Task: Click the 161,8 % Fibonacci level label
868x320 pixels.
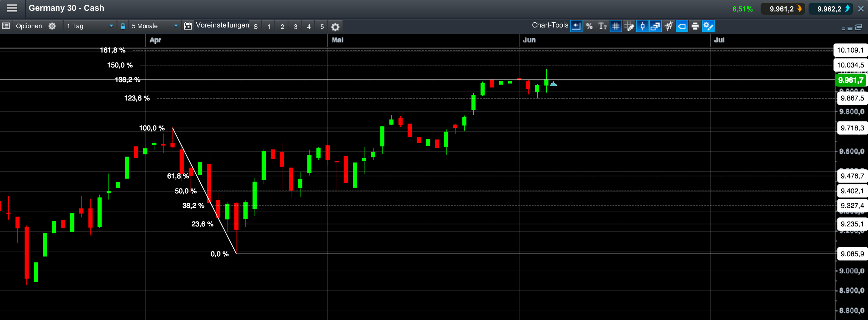Action: point(113,50)
